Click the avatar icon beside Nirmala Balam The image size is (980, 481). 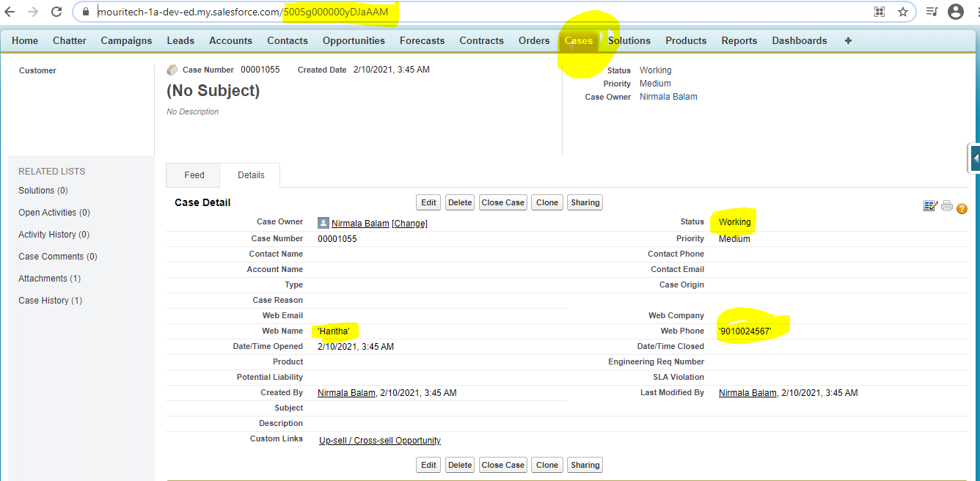pyautogui.click(x=323, y=223)
